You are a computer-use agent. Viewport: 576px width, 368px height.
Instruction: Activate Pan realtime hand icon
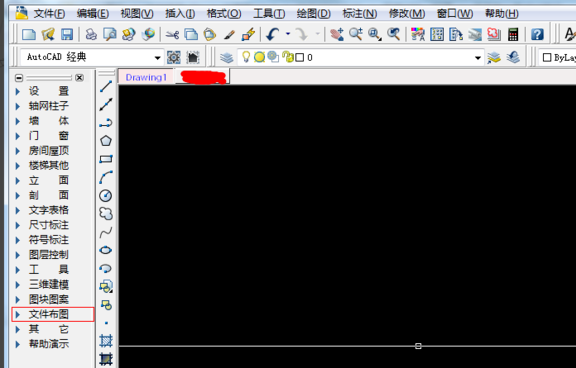click(x=336, y=35)
